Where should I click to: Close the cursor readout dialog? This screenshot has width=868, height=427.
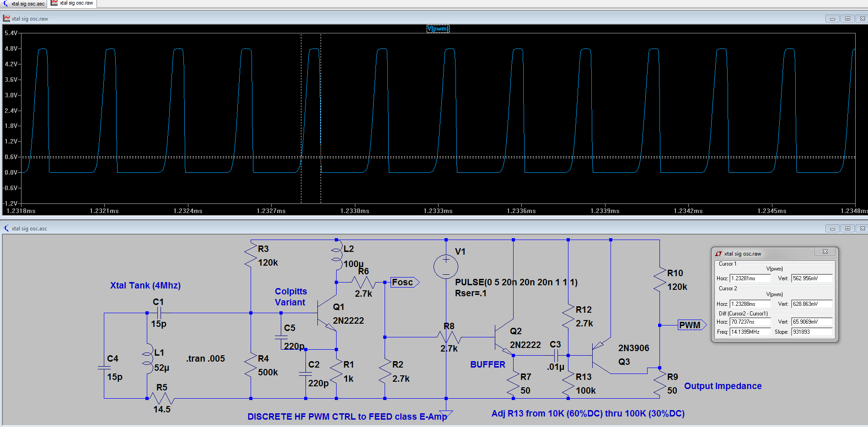coord(825,252)
